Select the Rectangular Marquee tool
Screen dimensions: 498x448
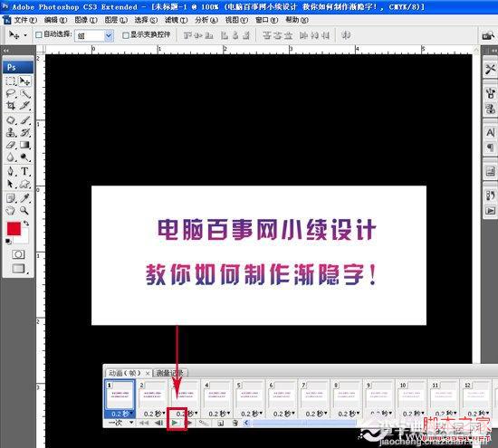(11, 81)
